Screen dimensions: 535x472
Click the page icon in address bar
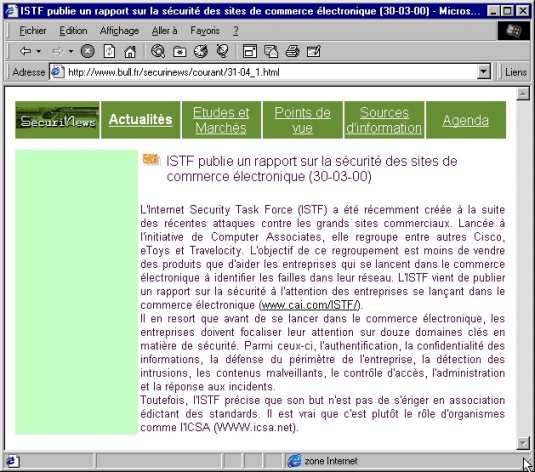(x=57, y=72)
